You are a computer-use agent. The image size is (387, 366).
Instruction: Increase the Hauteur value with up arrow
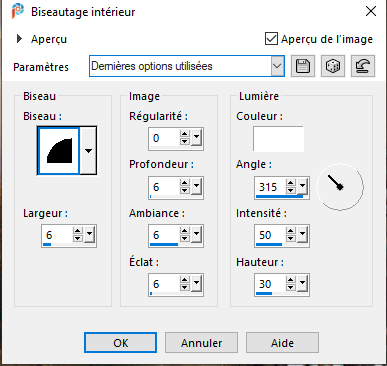coord(291,280)
